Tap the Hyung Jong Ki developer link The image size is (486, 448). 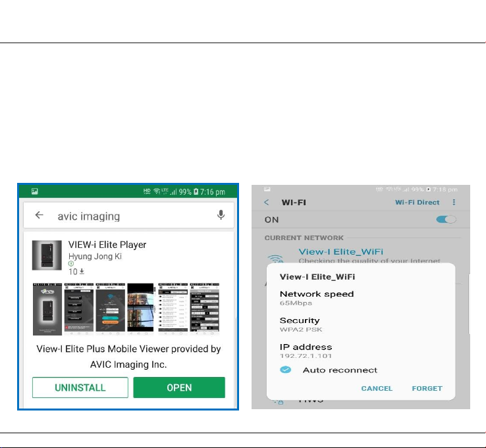pyautogui.click(x=95, y=257)
